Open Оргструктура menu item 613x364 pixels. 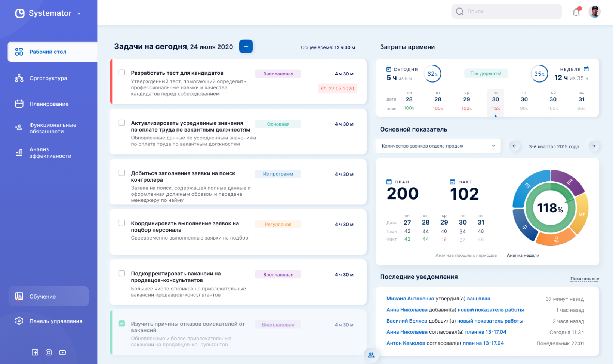48,78
